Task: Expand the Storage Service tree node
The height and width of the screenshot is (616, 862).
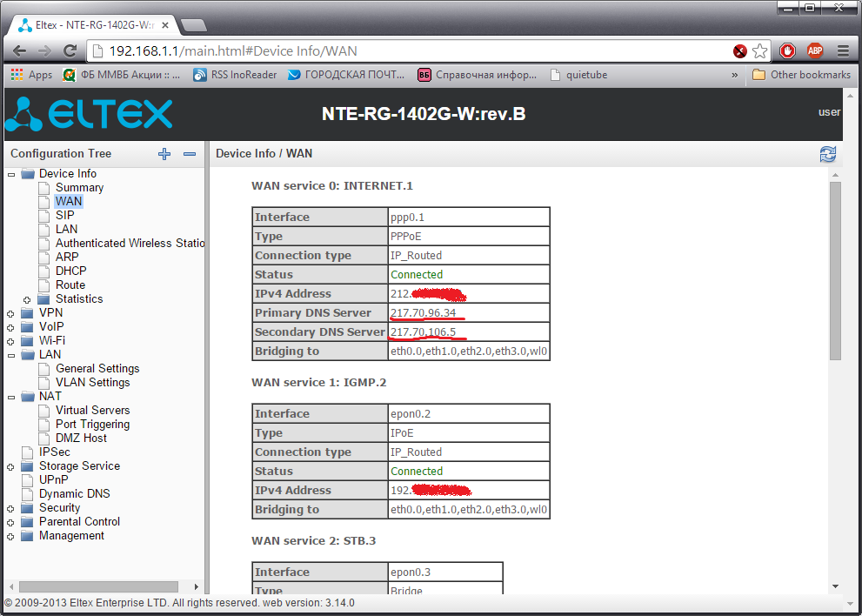Action: [x=11, y=467]
